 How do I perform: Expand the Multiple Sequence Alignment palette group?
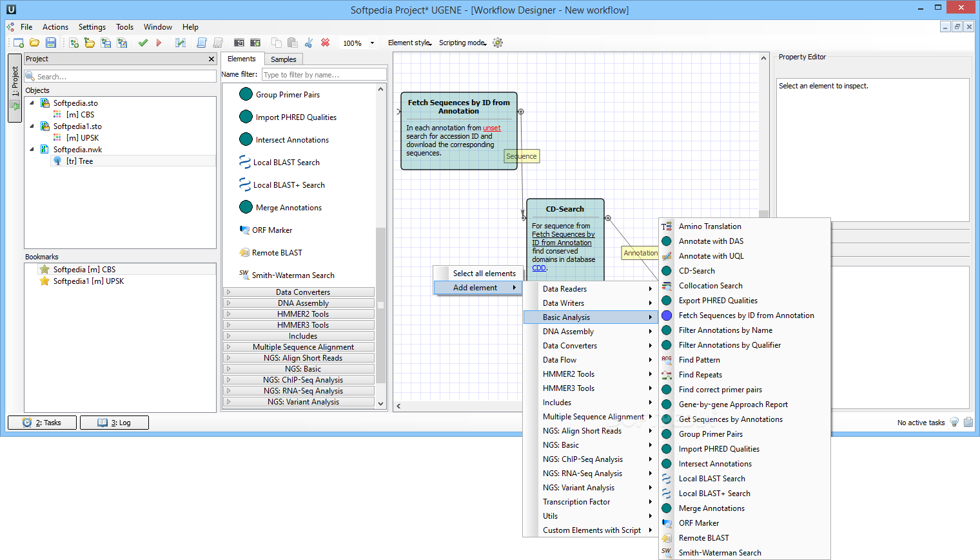point(299,347)
